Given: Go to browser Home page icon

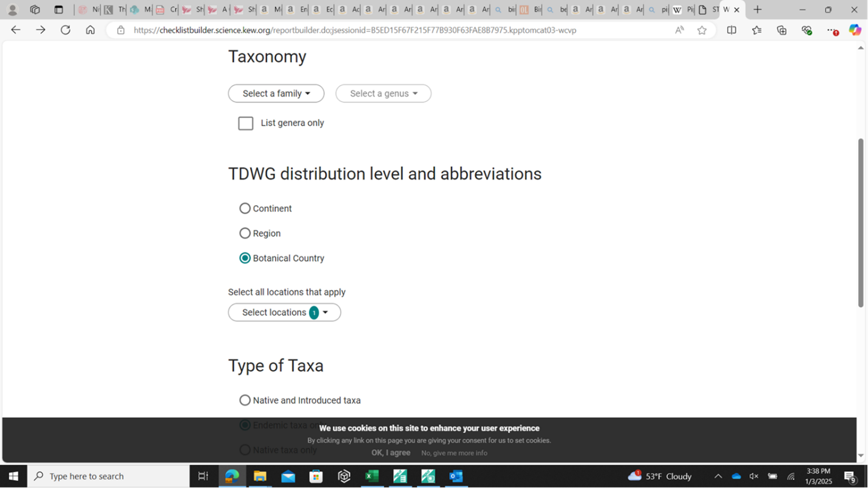Looking at the screenshot, I should click(90, 30).
